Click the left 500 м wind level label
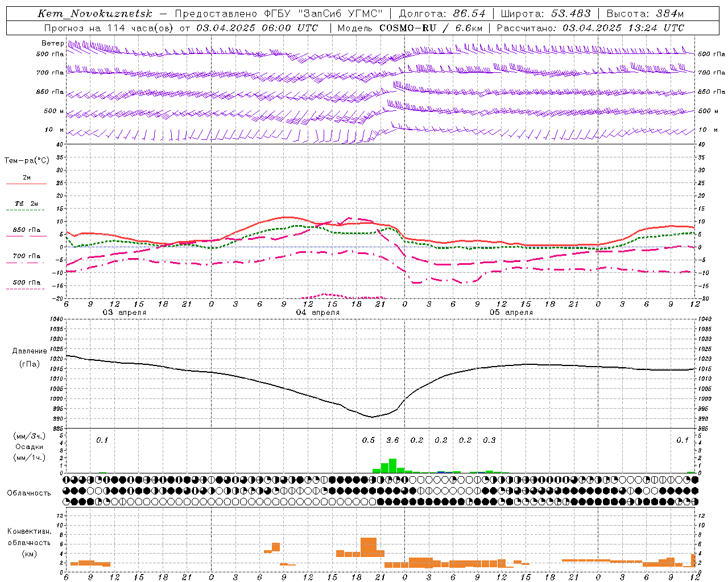The image size is (728, 582). pos(54,111)
